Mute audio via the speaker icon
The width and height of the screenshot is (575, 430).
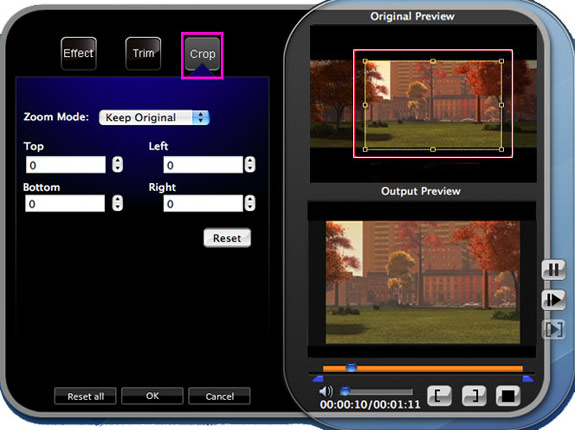[326, 392]
